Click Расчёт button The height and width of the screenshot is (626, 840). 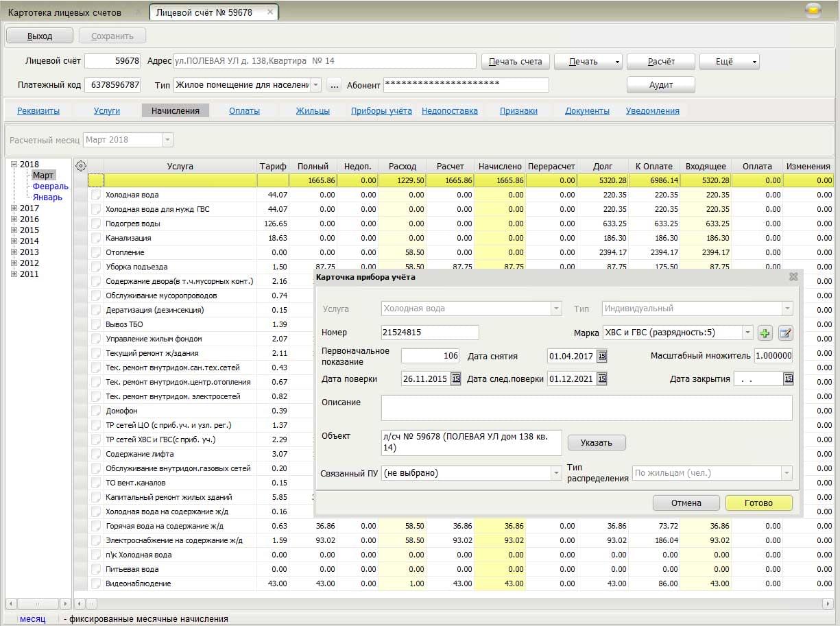(661, 62)
